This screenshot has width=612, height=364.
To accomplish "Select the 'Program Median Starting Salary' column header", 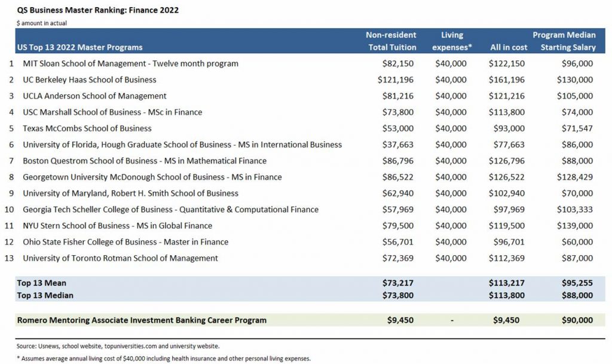I will [x=564, y=41].
